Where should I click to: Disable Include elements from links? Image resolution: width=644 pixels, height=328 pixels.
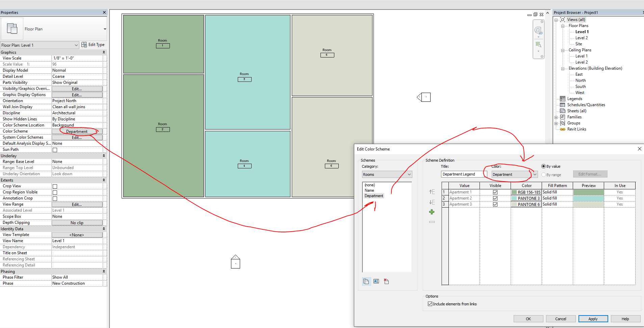pyautogui.click(x=430, y=304)
